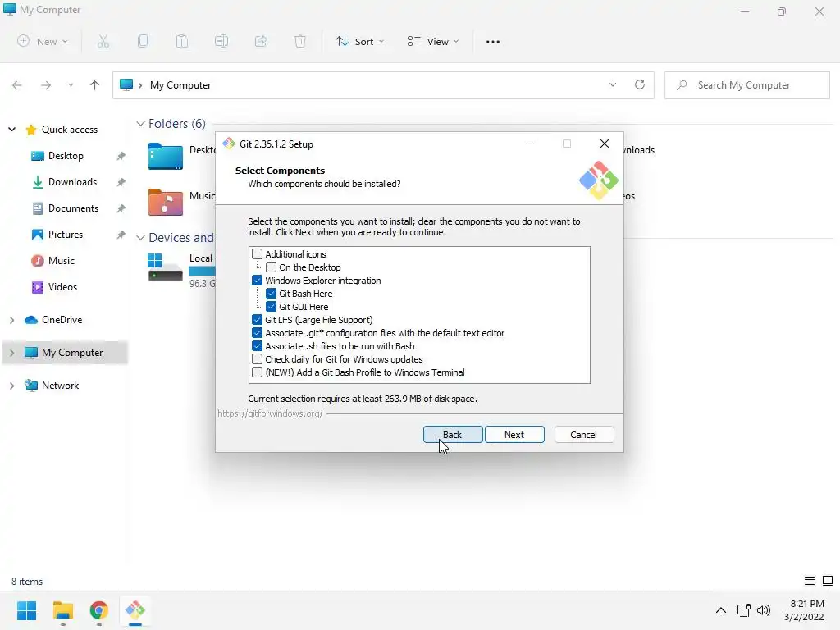
Task: Go Back in Git Setup
Action: tap(453, 435)
